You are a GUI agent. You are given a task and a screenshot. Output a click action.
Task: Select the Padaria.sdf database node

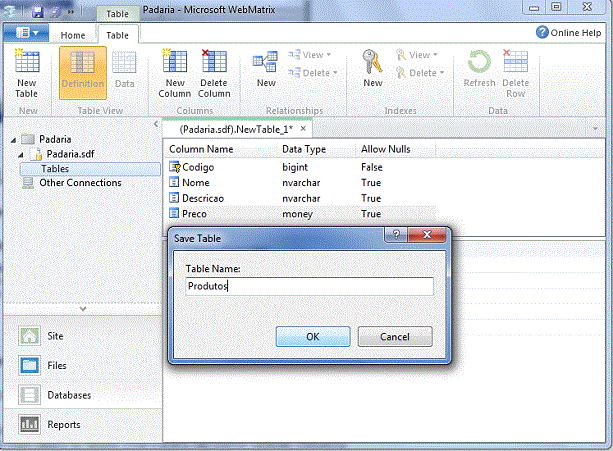click(x=70, y=154)
